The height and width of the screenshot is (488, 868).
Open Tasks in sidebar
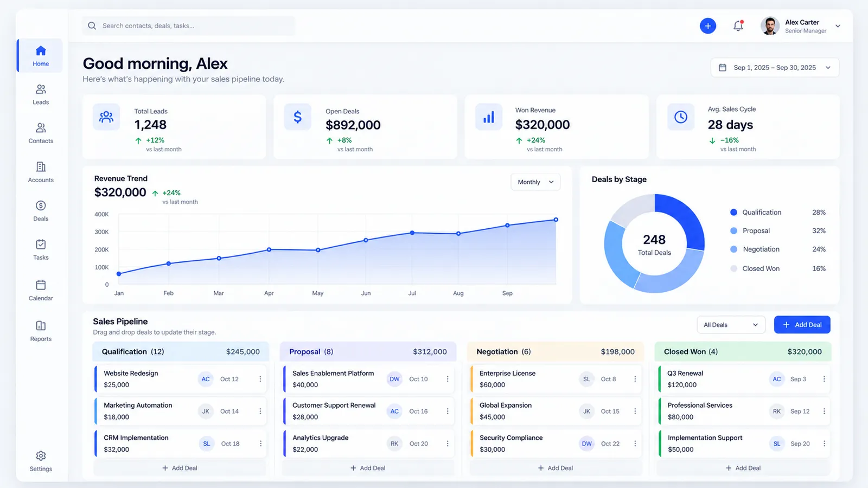(41, 249)
